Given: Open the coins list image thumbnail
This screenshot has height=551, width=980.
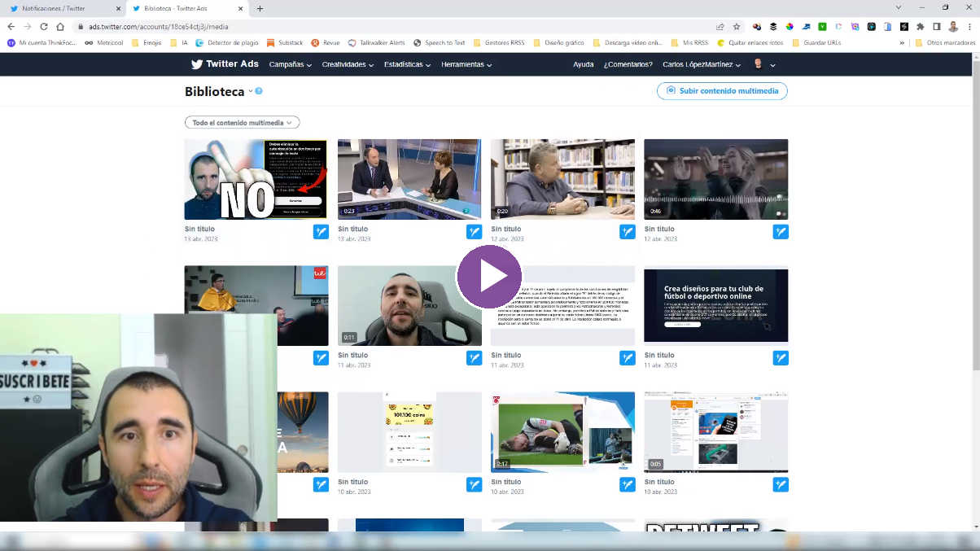Looking at the screenshot, I should (409, 432).
